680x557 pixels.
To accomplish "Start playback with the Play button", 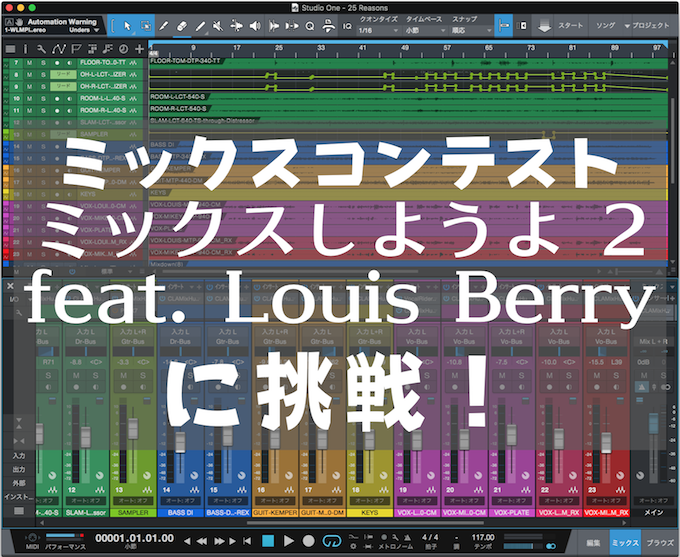I will 288,541.
